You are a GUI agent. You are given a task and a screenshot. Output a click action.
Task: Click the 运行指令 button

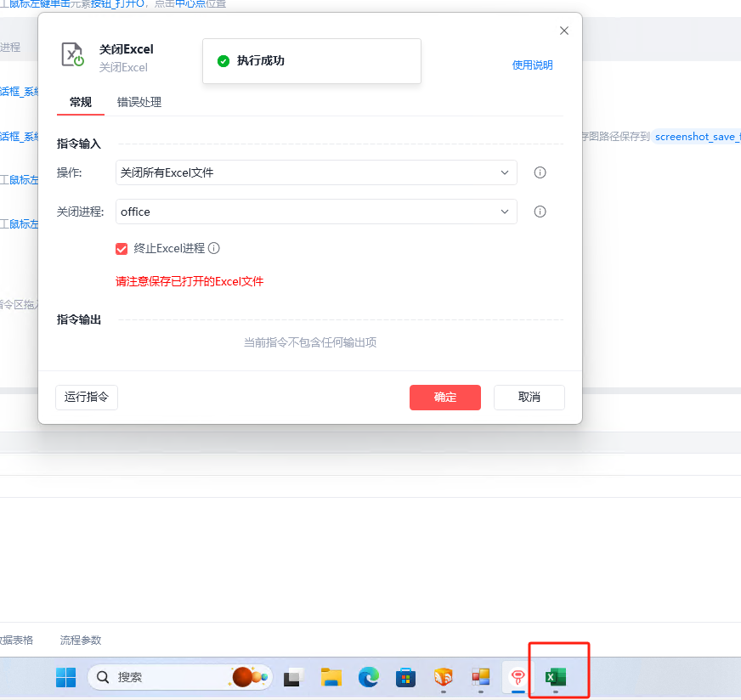click(87, 398)
